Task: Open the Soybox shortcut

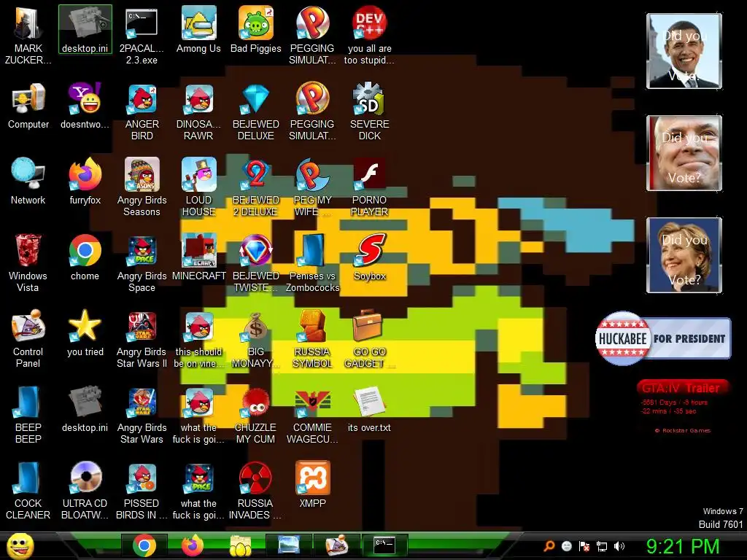Action: 370,257
